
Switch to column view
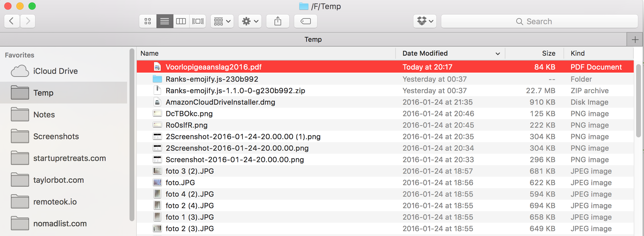pos(181,21)
